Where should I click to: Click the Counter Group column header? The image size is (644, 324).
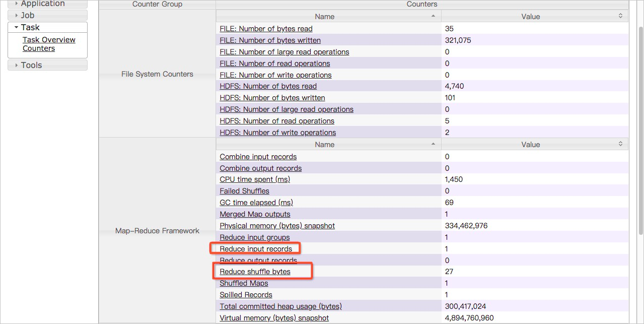coord(157,4)
